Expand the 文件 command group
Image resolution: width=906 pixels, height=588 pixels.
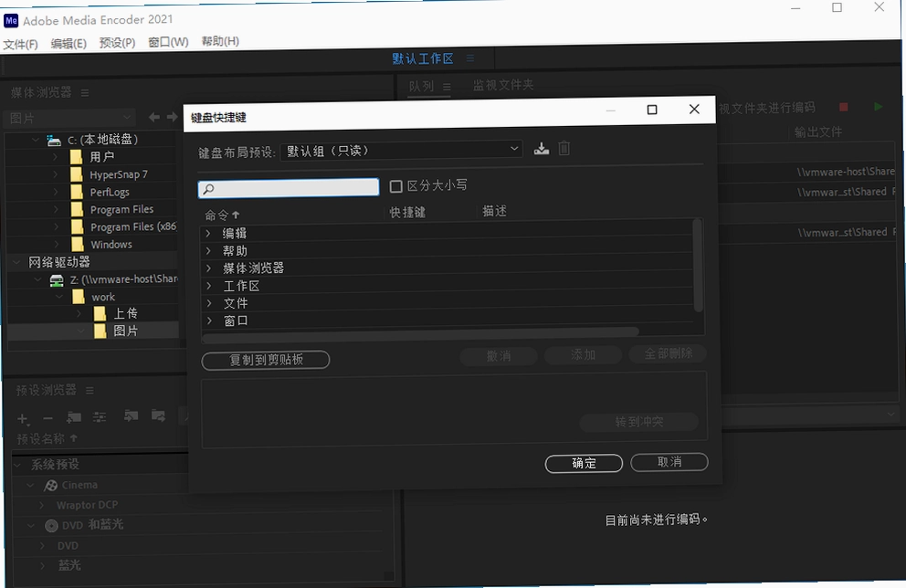coord(209,303)
